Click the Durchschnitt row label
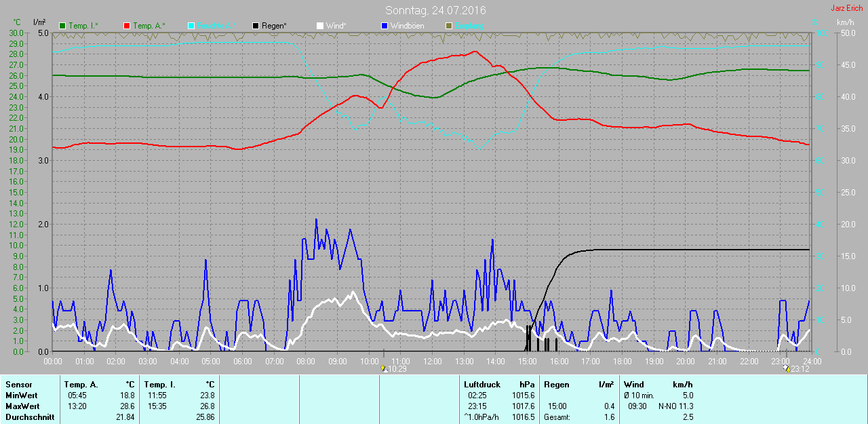 point(30,417)
